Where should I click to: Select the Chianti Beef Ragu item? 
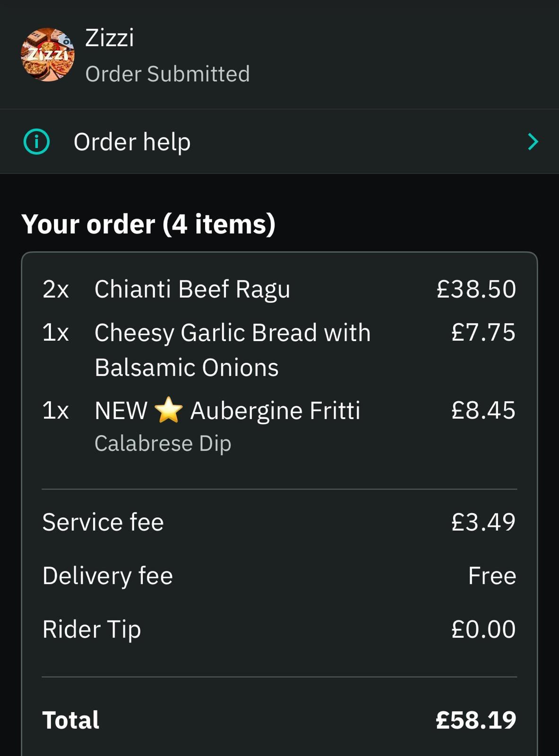(x=192, y=289)
